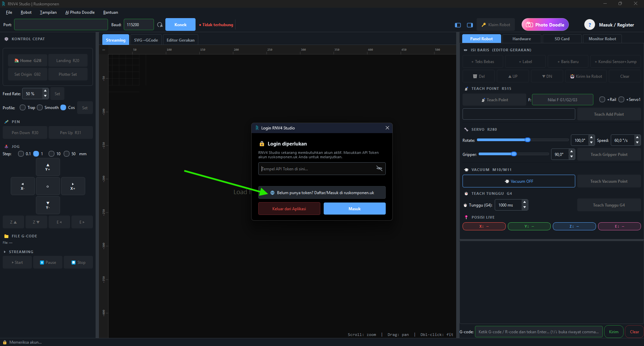Click the Konek connect button
644x346 pixels.
point(180,25)
